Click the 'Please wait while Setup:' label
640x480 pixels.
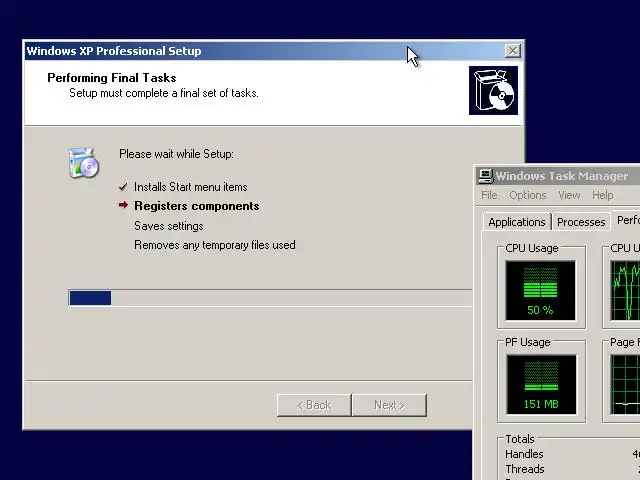(176, 154)
